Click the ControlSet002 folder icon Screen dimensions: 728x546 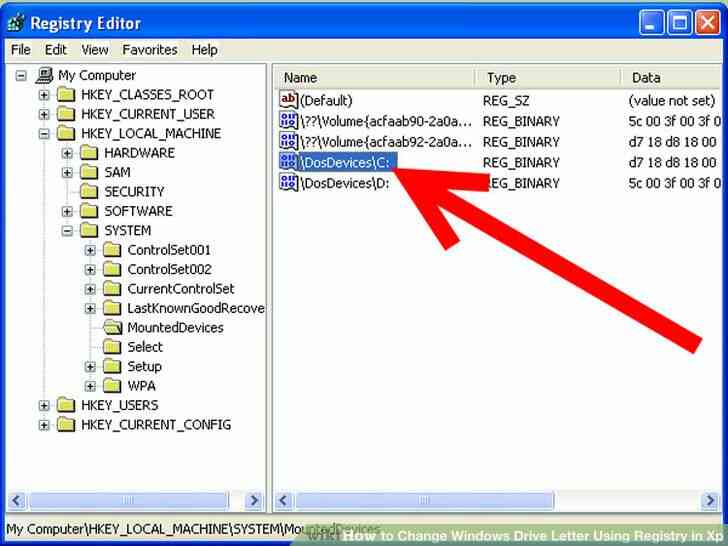click(112, 270)
